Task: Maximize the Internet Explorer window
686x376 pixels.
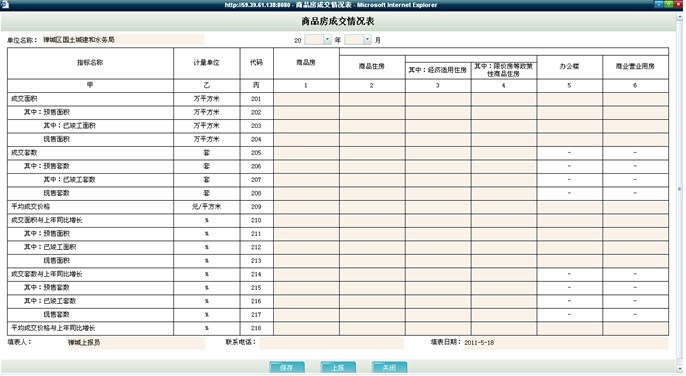Action: pyautogui.click(x=668, y=4)
